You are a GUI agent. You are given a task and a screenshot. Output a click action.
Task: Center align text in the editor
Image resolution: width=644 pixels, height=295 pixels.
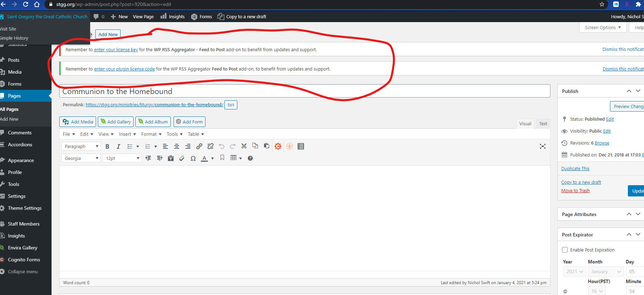[177, 146]
